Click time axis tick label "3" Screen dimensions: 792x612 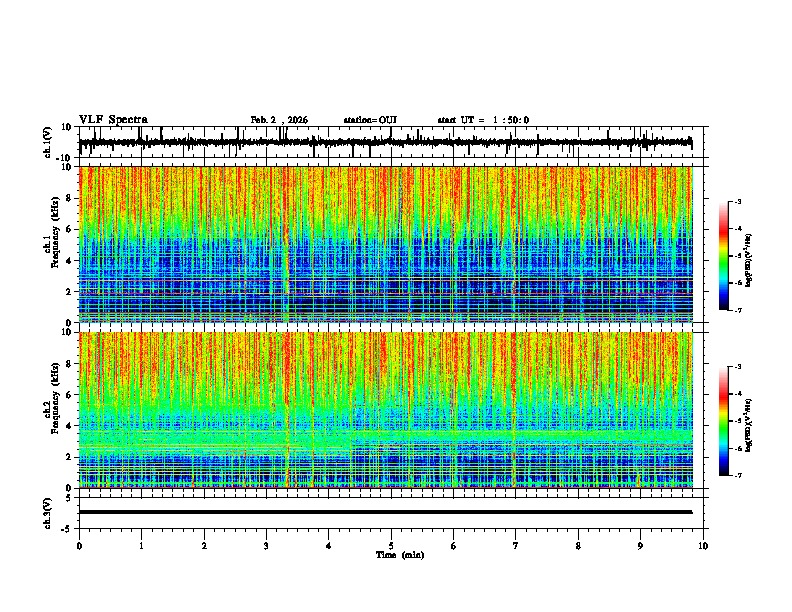(x=266, y=546)
